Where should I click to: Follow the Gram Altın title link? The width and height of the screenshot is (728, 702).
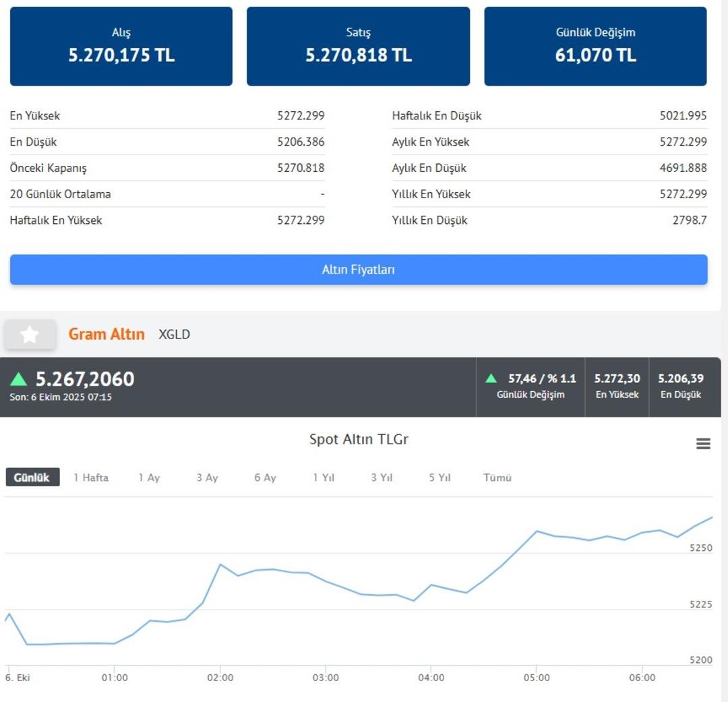pos(107,334)
